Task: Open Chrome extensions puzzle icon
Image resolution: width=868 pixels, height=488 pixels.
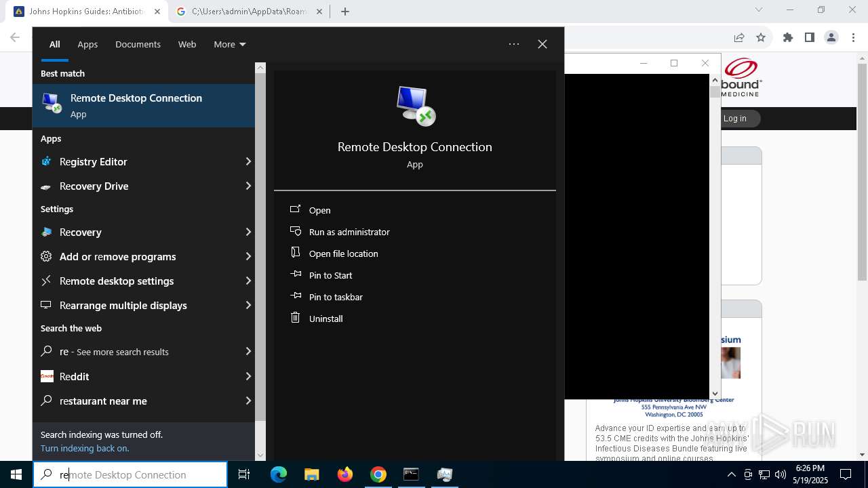Action: tap(788, 38)
